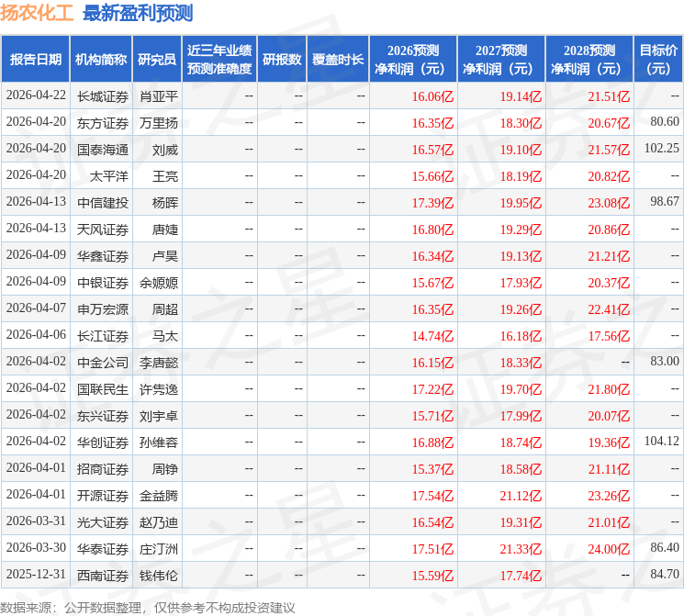Click the 目标价 column header
This screenshot has width=684, height=616.
point(658,60)
